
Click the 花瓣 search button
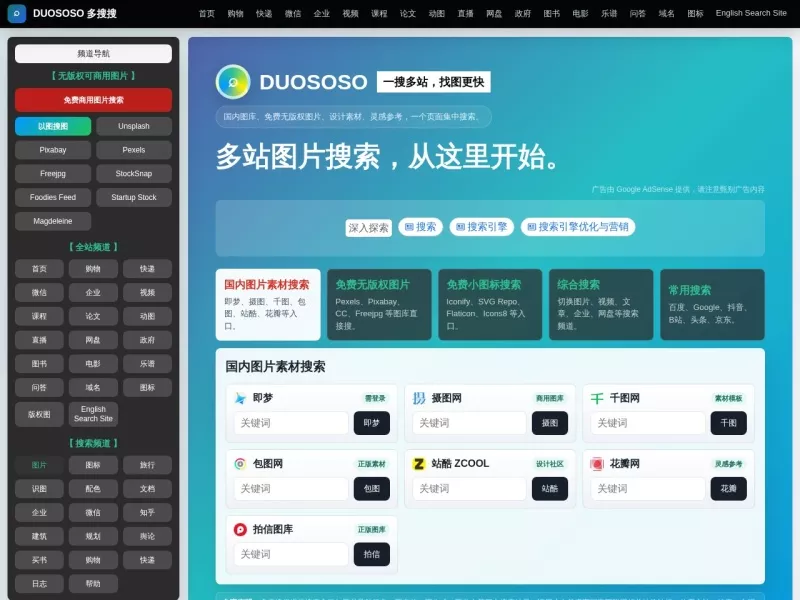729,489
